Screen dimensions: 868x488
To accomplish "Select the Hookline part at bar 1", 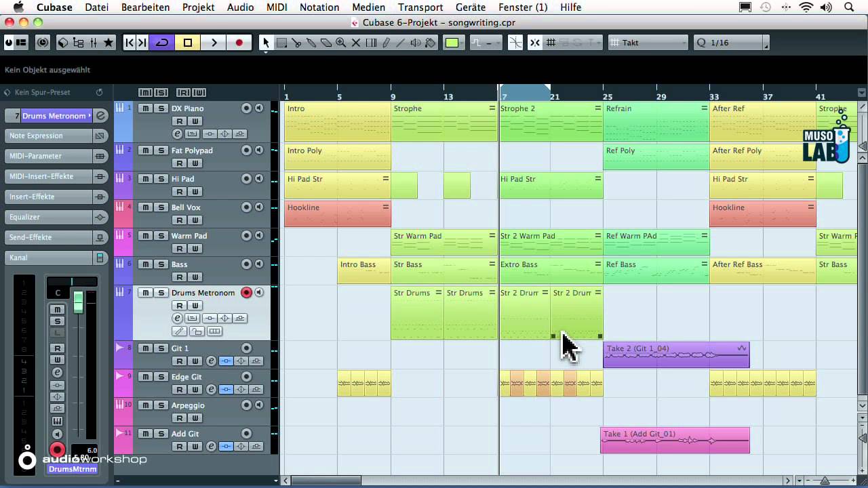I will (x=338, y=213).
